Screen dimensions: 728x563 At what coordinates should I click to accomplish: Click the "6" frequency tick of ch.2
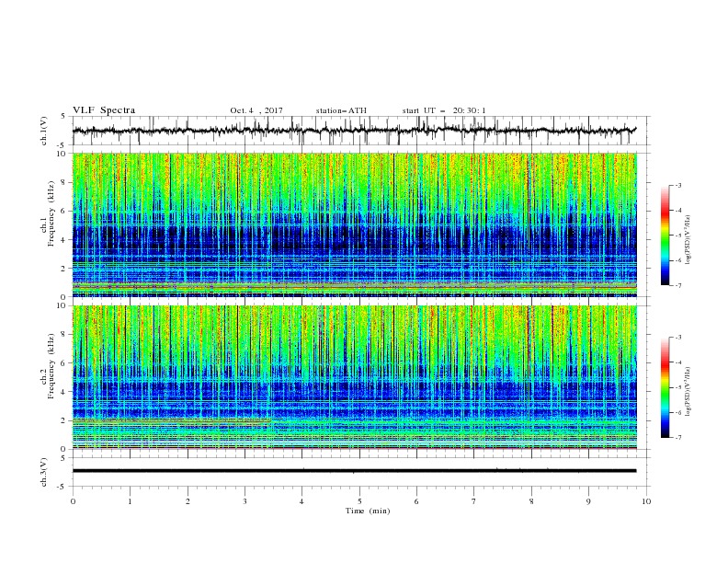click(x=64, y=363)
